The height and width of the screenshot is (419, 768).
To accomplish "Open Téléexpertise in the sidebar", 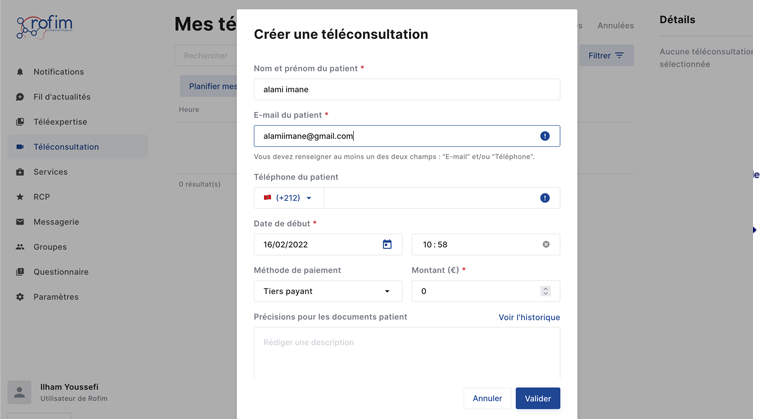I will [60, 122].
